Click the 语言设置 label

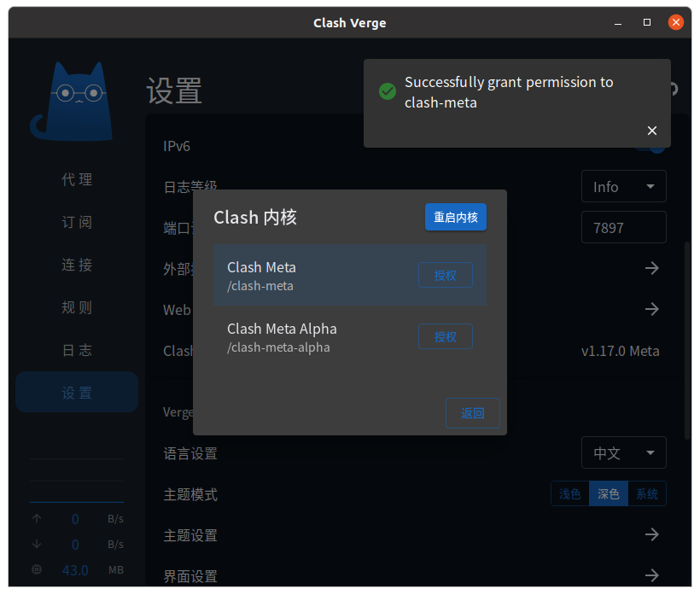coord(190,453)
